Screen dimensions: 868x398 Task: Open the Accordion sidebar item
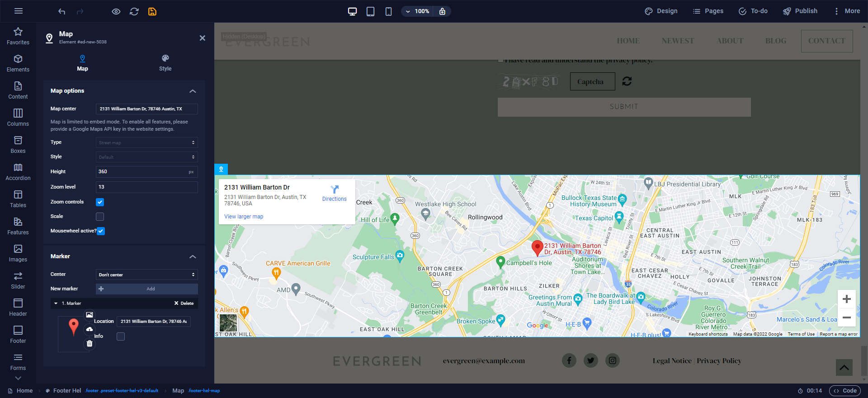18,172
